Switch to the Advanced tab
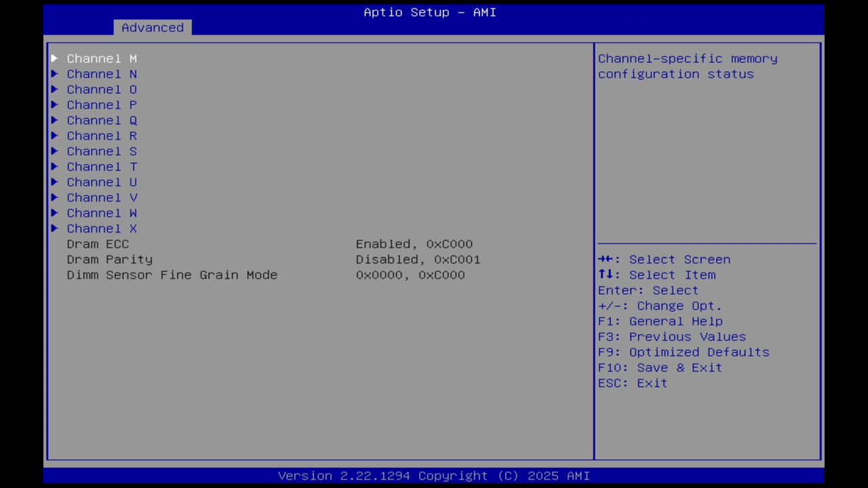 [x=152, y=27]
